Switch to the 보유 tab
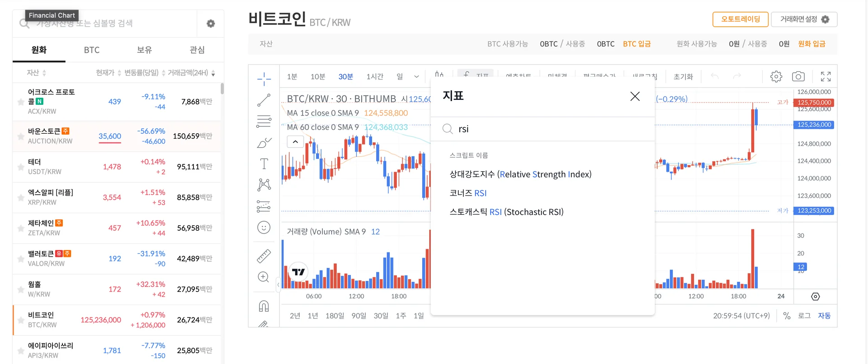This screenshot has height=364, width=868. coord(144,50)
